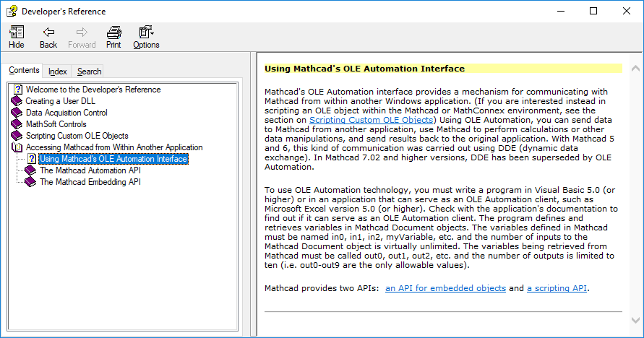Select The Mathcad Embedding API topic
This screenshot has height=338, width=644.
(x=90, y=182)
